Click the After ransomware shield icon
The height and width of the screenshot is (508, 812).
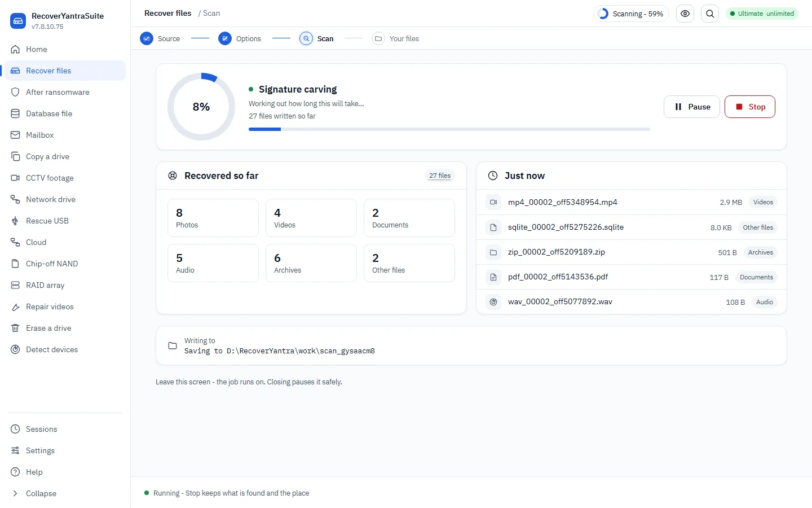click(15, 92)
